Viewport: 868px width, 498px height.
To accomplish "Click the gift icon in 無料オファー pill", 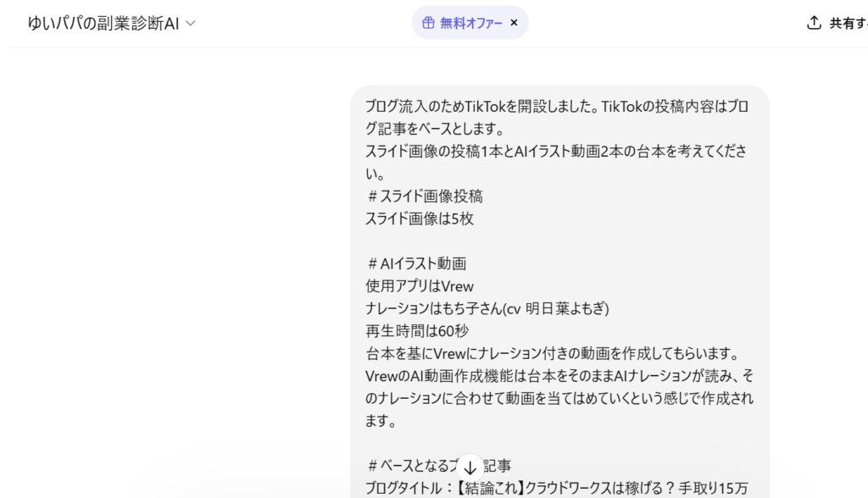I will [428, 23].
